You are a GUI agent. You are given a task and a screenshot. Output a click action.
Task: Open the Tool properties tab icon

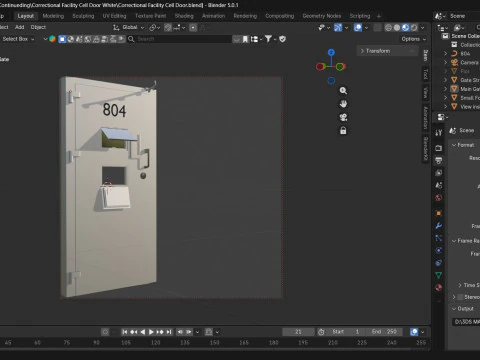coord(439,133)
